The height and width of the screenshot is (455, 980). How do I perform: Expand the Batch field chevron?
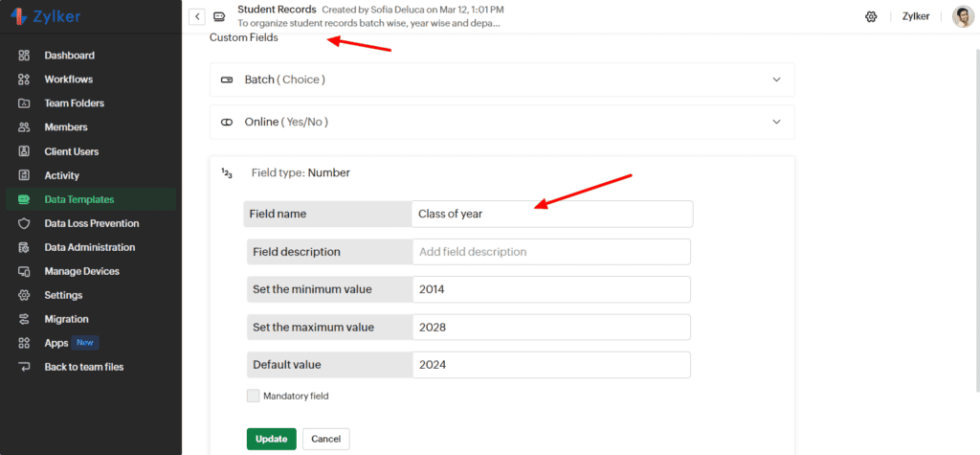776,80
